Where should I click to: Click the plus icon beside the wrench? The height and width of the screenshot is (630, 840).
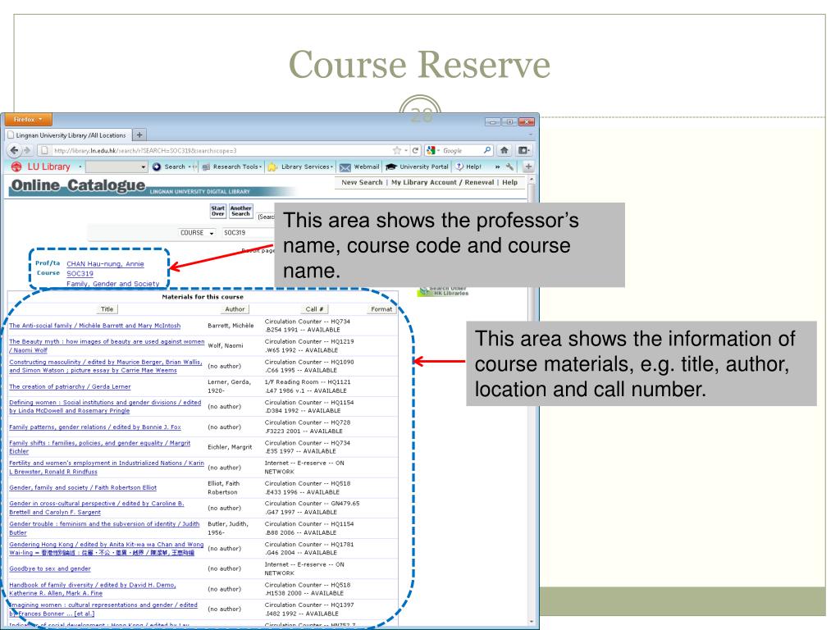[528, 167]
